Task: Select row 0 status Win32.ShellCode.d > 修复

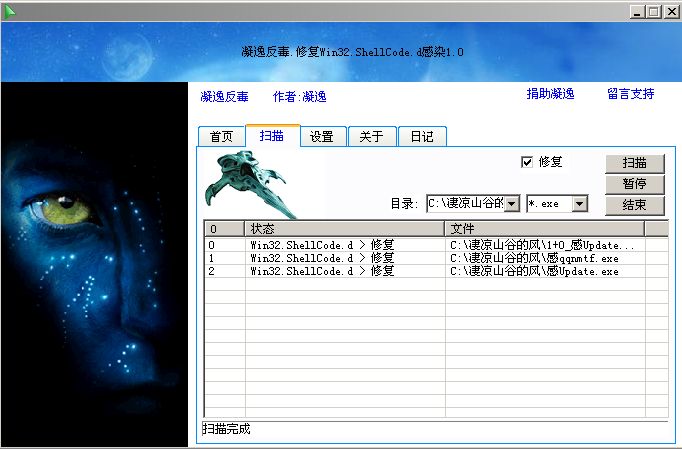Action: (x=322, y=245)
